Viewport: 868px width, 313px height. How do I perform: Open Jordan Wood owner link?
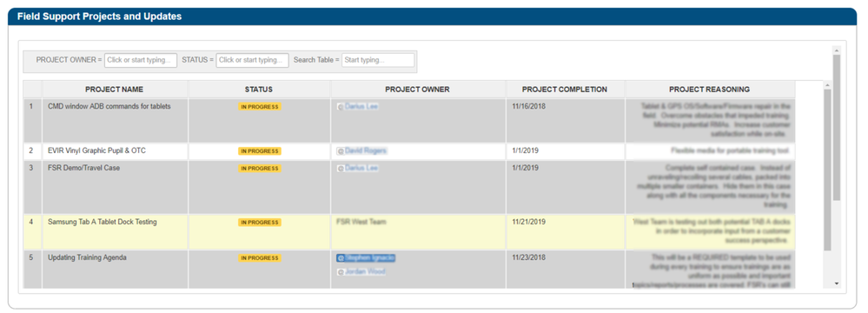pyautogui.click(x=361, y=272)
